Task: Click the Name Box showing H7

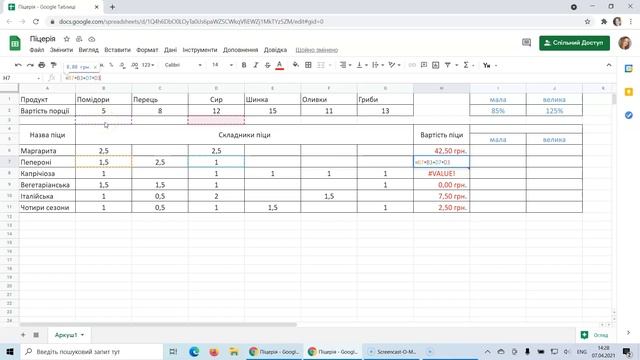Action: tap(21, 78)
